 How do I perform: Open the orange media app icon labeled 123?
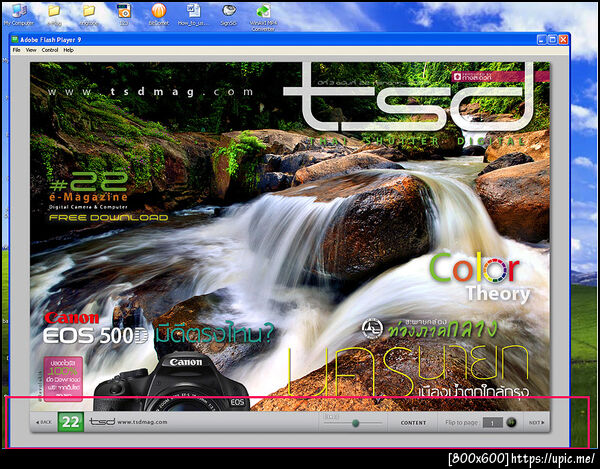pos(124,15)
